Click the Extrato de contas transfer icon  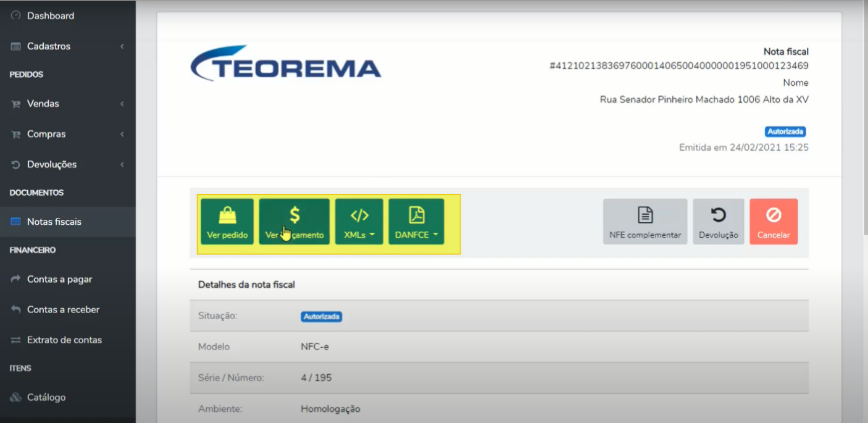pos(16,340)
